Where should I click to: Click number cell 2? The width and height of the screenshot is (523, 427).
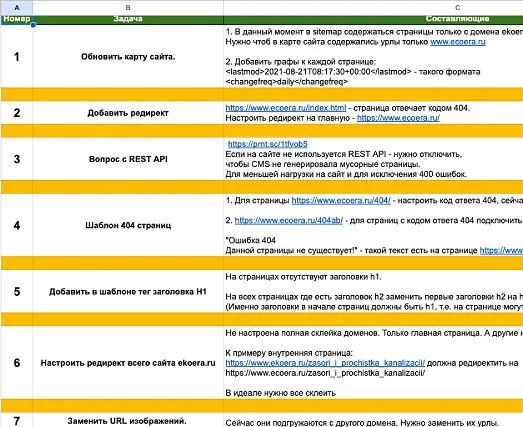(17, 113)
